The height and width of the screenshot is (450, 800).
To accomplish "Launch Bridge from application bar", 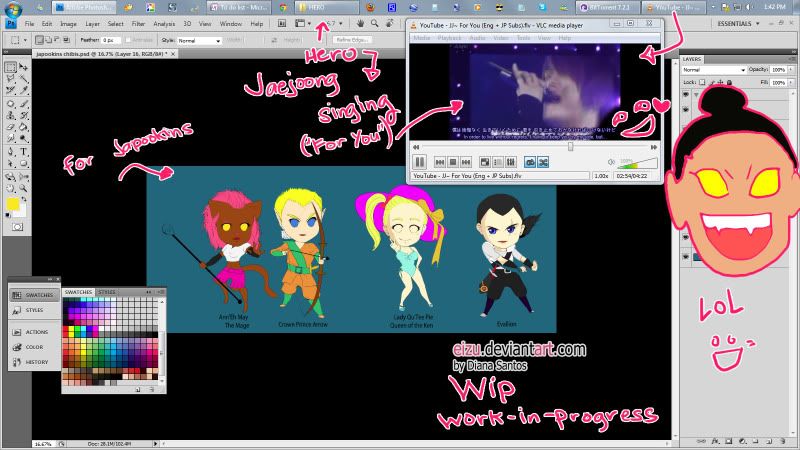I will (x=282, y=23).
